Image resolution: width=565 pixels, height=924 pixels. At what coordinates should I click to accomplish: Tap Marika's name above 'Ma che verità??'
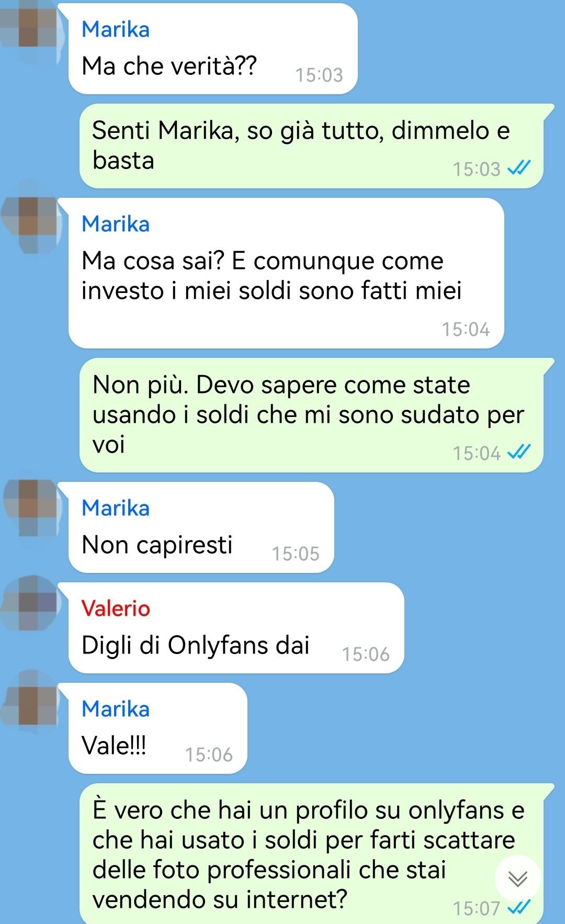coord(116,29)
